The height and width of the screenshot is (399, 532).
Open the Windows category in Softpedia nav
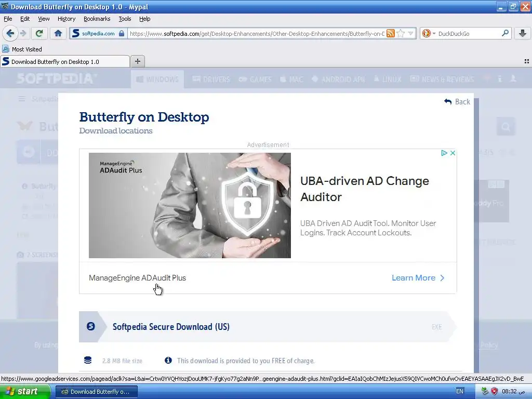pos(157,79)
